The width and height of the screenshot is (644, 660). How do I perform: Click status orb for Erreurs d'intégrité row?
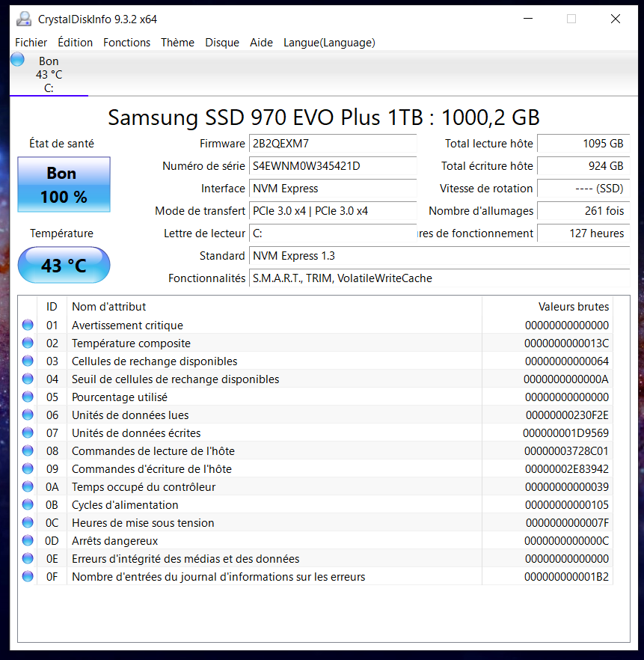28,558
